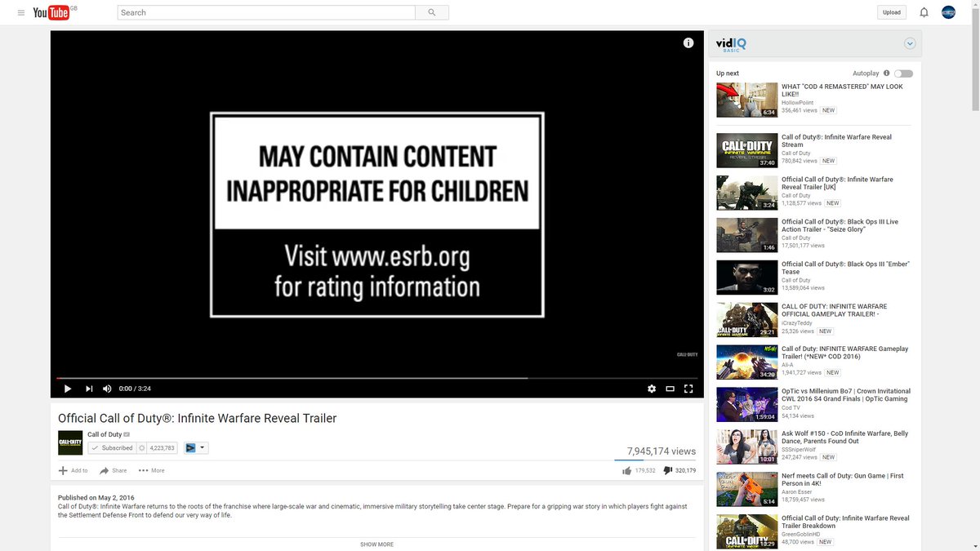Seek on the video progress bar
This screenshot has width=980, height=551.
pos(376,378)
